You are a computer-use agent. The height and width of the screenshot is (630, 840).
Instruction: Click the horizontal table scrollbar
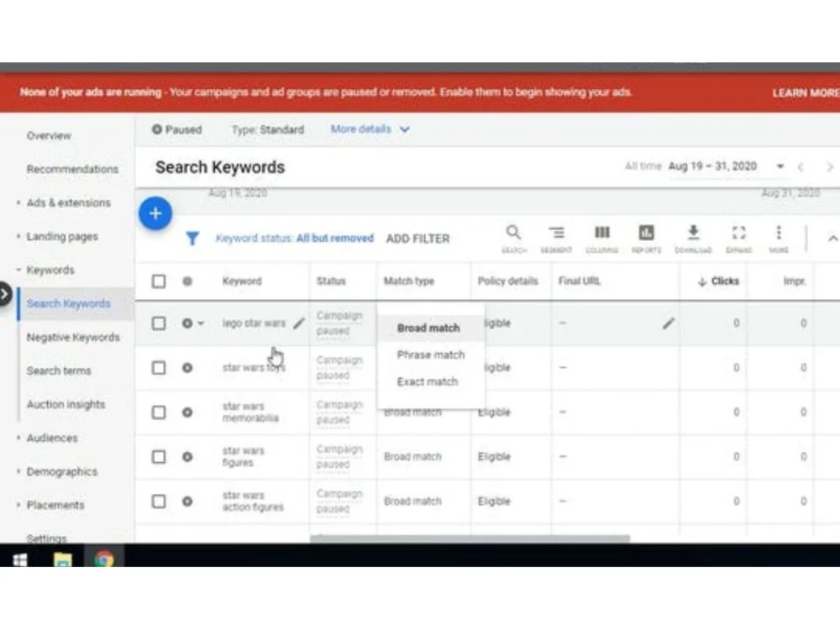coord(470,538)
